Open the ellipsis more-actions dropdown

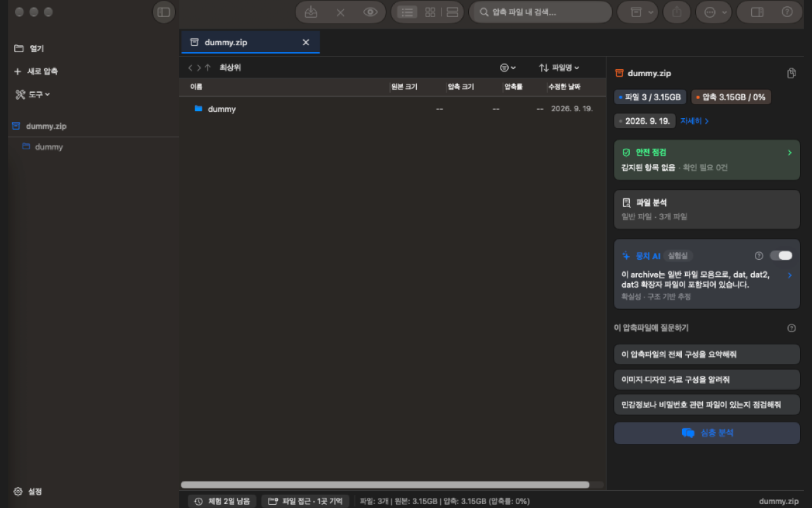point(714,12)
